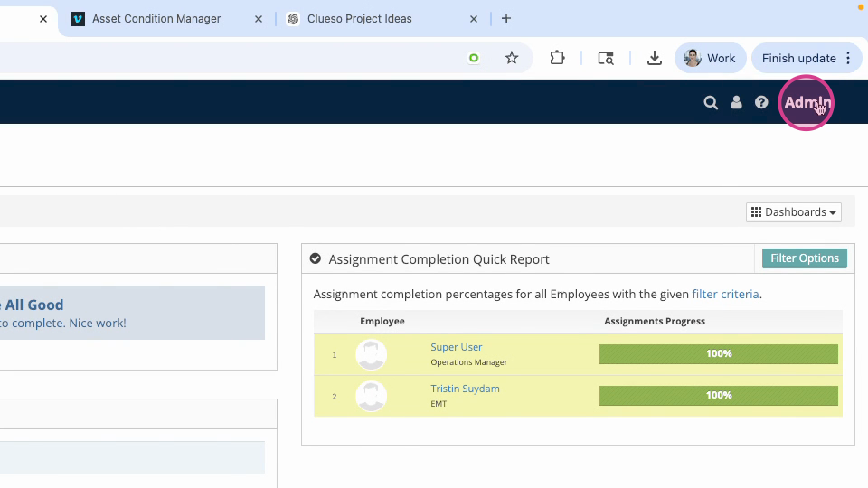Click the 'Assignment Completion Quick Report' heading
This screenshot has height=488, width=868.
[439, 259]
